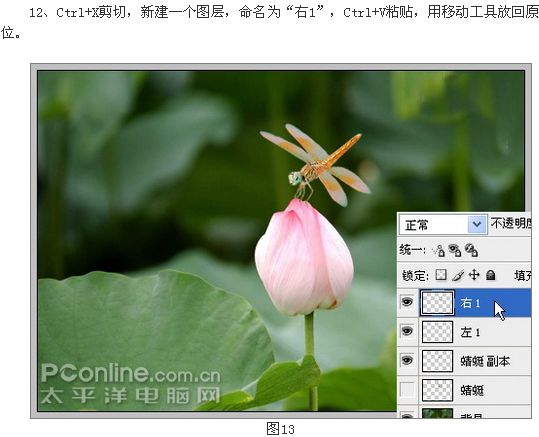Click the 蜻蜓 副本 layer name

[485, 361]
